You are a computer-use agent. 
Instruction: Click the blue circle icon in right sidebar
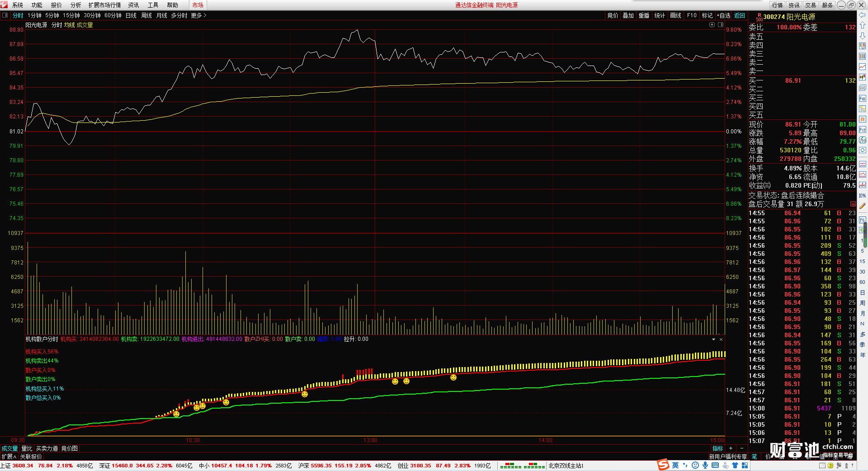862,150
